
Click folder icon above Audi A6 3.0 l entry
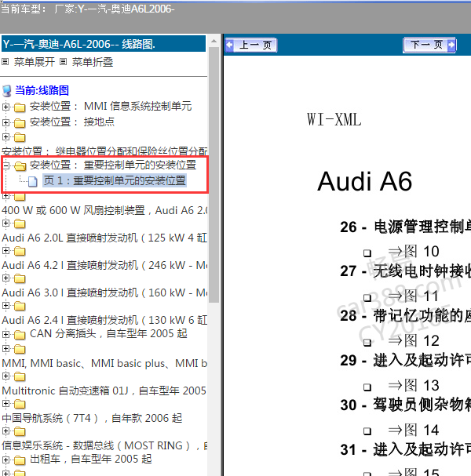click(20, 278)
